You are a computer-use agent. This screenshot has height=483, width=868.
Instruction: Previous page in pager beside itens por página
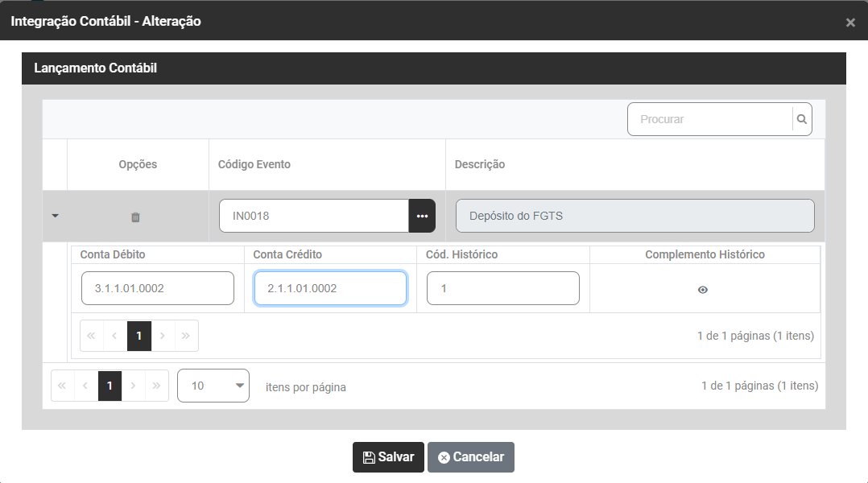click(85, 386)
